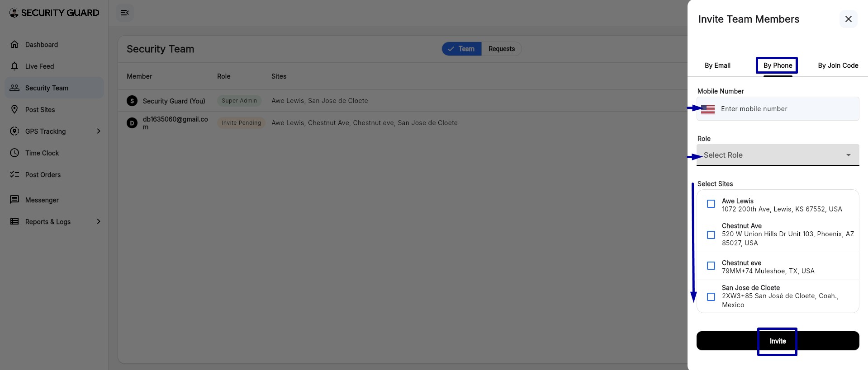Click the Sites column header

[279, 76]
